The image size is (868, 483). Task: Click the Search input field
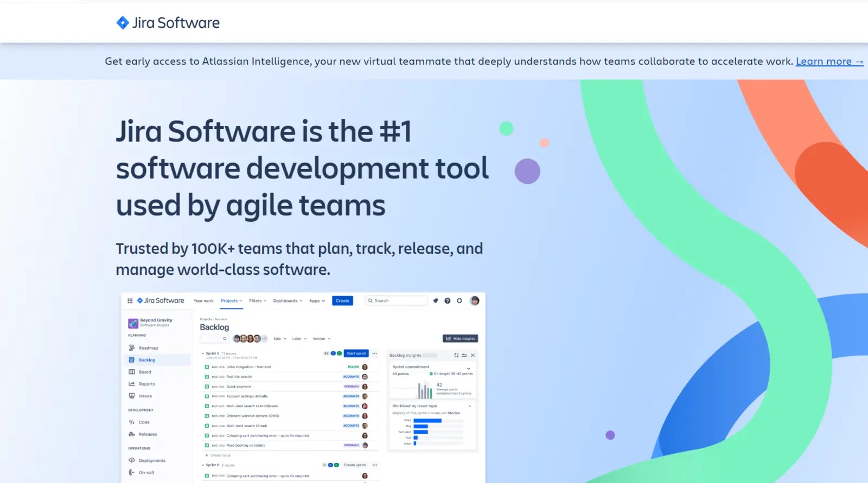397,301
